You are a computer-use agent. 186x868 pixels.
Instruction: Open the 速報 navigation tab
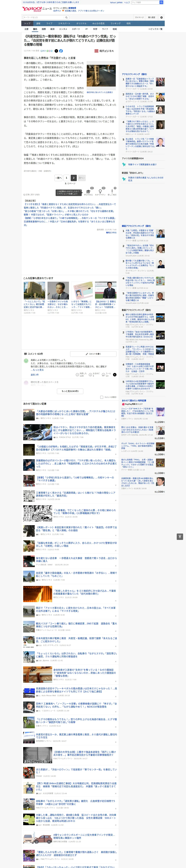(38, 24)
